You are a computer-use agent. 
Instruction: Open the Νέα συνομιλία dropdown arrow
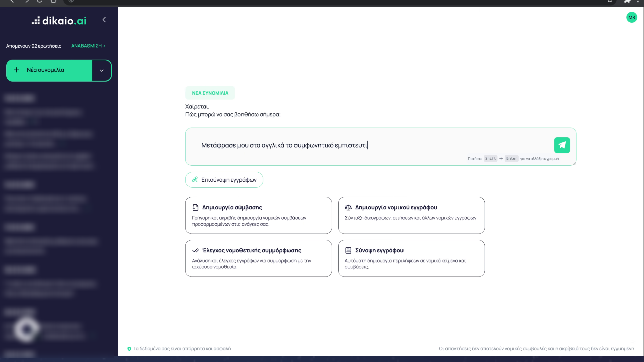(x=102, y=71)
